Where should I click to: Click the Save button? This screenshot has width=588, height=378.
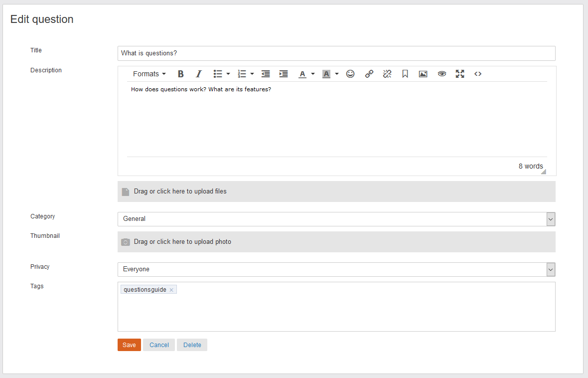129,345
